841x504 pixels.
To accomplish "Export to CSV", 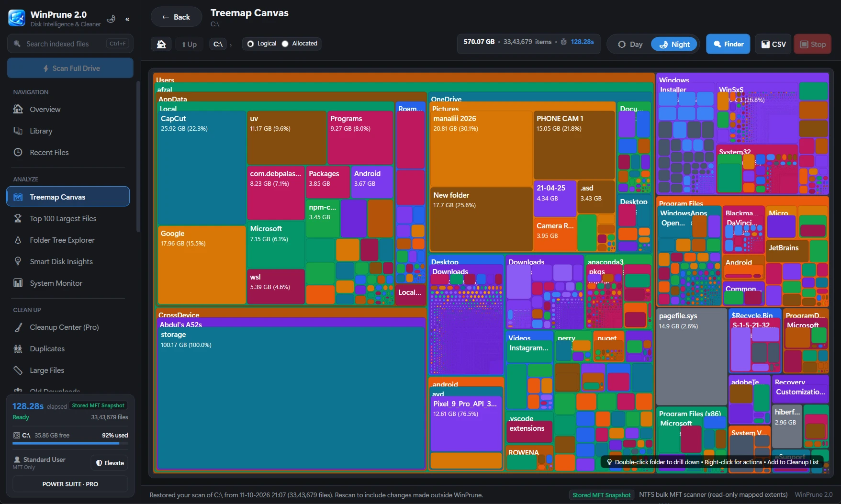I will pos(773,44).
